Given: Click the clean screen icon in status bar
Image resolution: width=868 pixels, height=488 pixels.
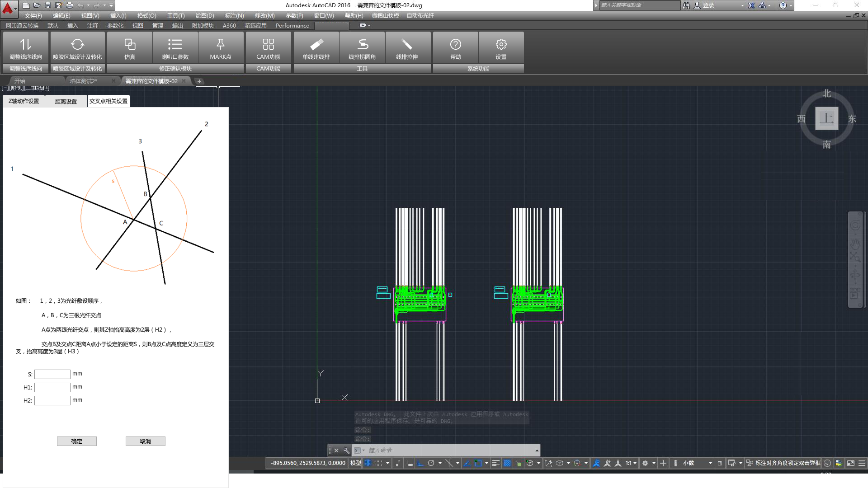Looking at the screenshot, I should point(850,463).
